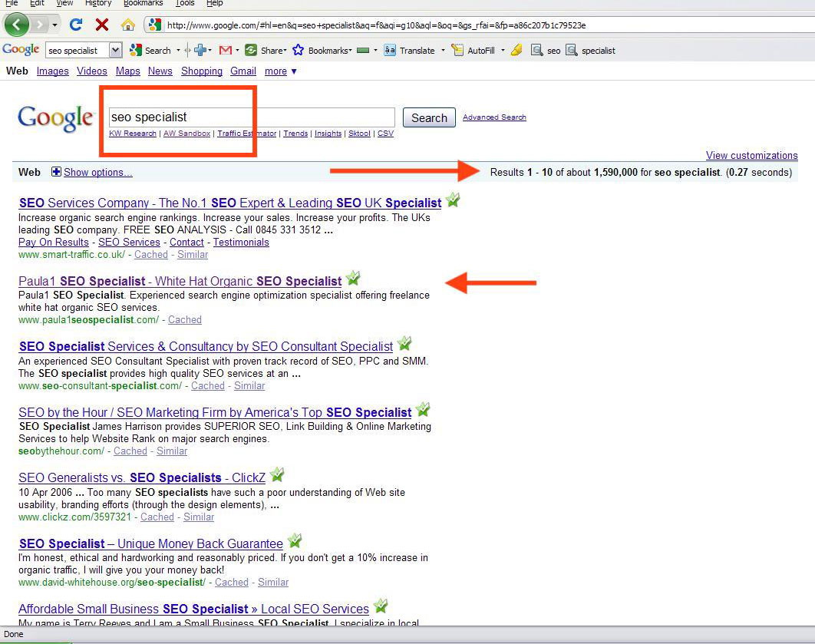Select the yellow highlighter icon on the toolbar

point(516,50)
